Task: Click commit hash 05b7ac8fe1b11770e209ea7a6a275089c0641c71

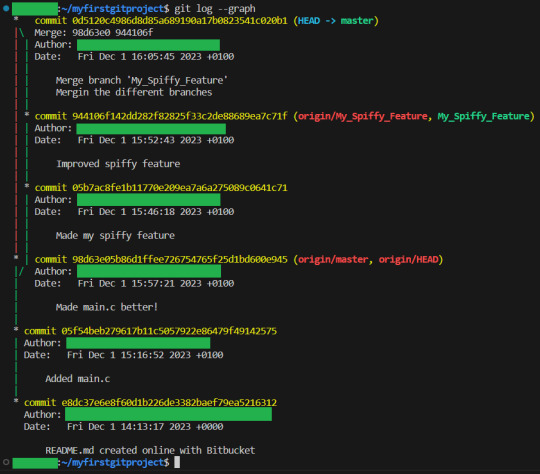Action: [x=179, y=188]
